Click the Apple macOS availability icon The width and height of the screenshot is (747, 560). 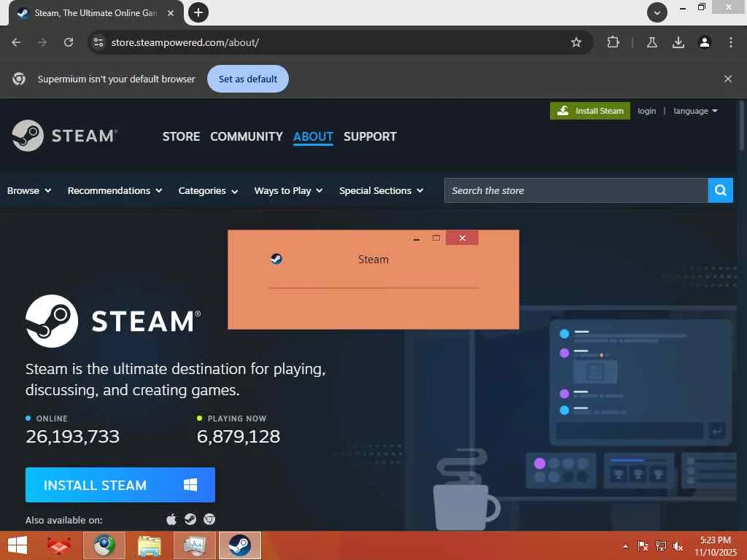tap(171, 519)
